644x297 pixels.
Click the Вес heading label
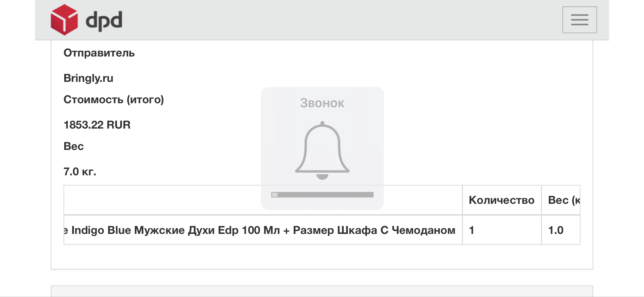click(x=73, y=146)
